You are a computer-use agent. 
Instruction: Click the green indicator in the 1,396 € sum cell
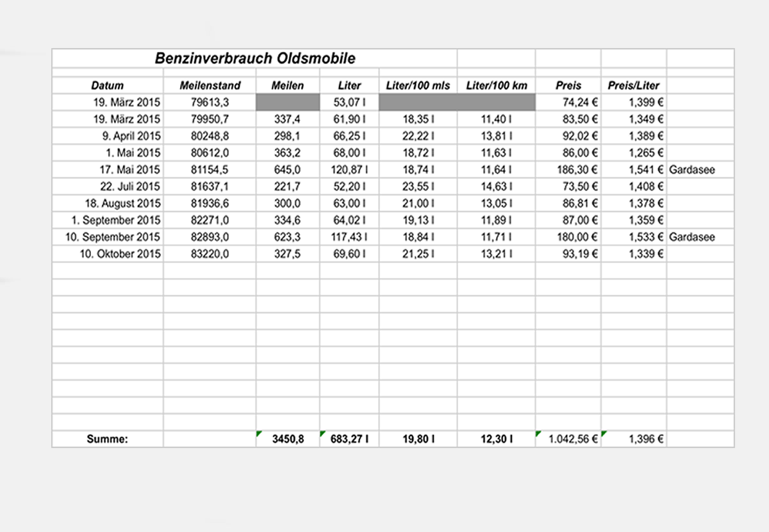[604, 434]
